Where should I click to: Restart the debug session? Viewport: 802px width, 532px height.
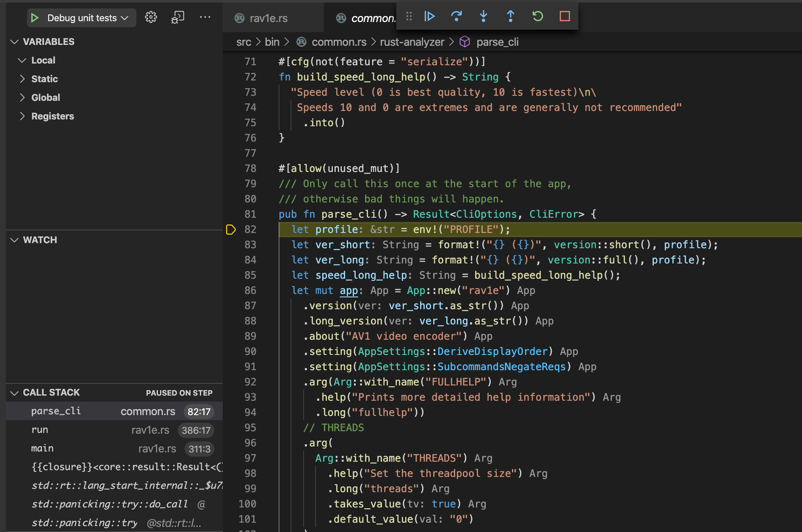point(538,16)
